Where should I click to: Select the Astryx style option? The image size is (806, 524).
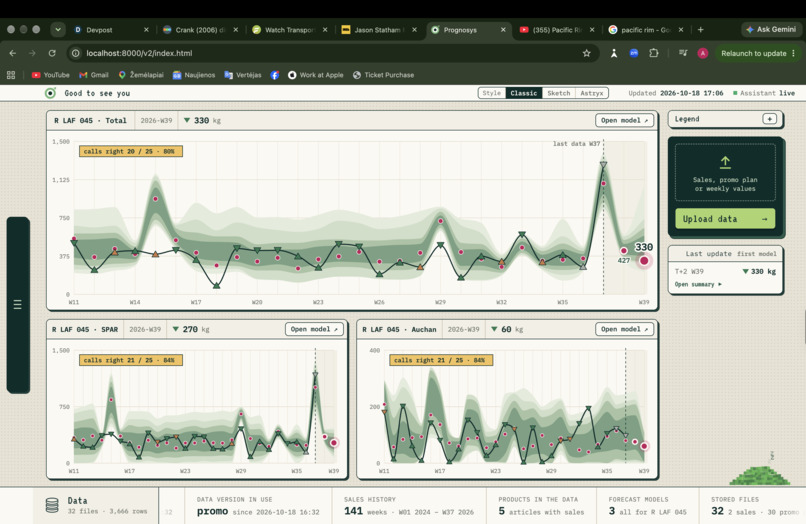click(x=592, y=93)
